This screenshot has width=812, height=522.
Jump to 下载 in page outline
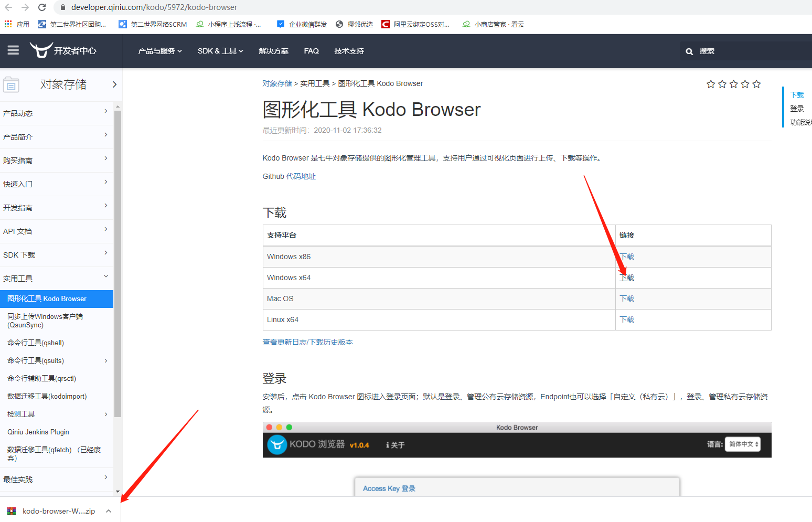point(797,95)
